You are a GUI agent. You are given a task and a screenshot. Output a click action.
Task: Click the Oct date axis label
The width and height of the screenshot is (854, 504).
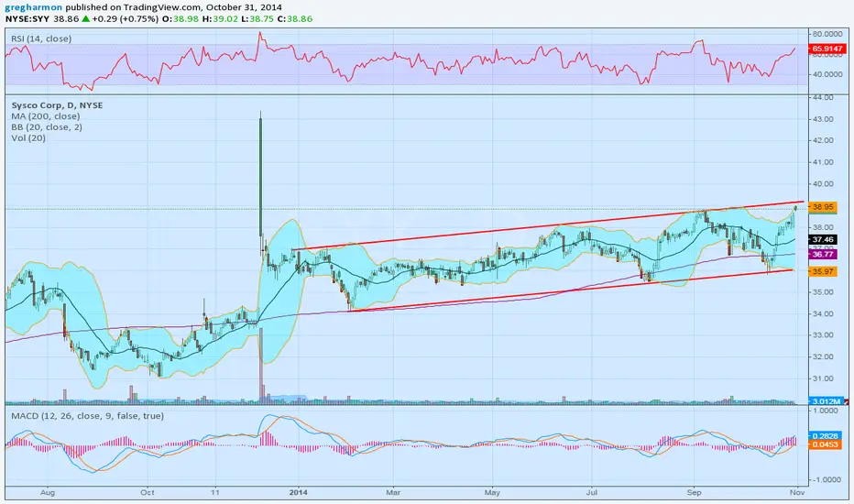[147, 492]
